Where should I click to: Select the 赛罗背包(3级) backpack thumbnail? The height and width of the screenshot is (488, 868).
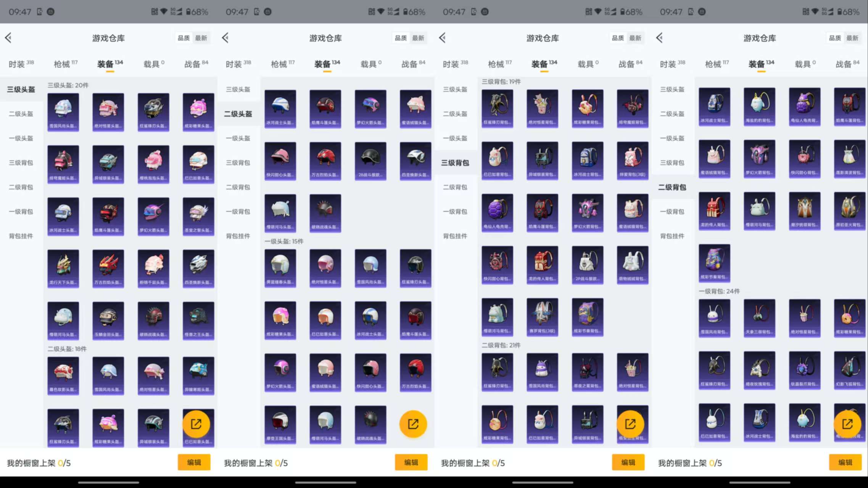pos(542,317)
